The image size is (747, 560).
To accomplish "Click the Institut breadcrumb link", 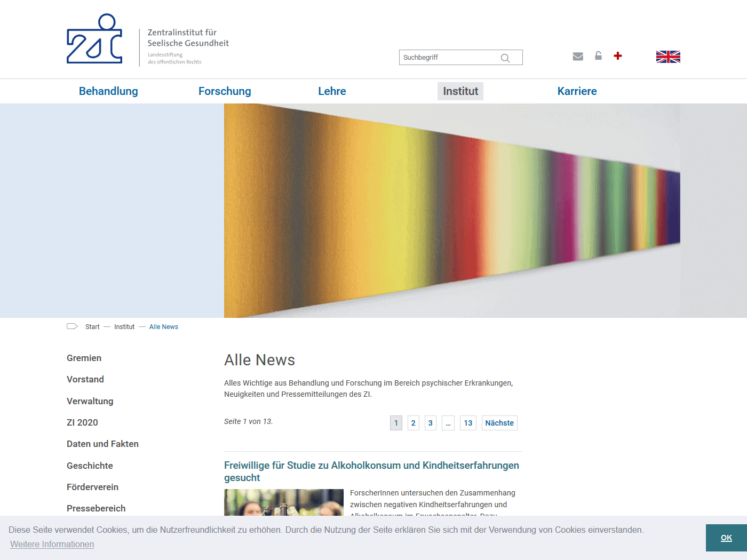I will click(124, 327).
